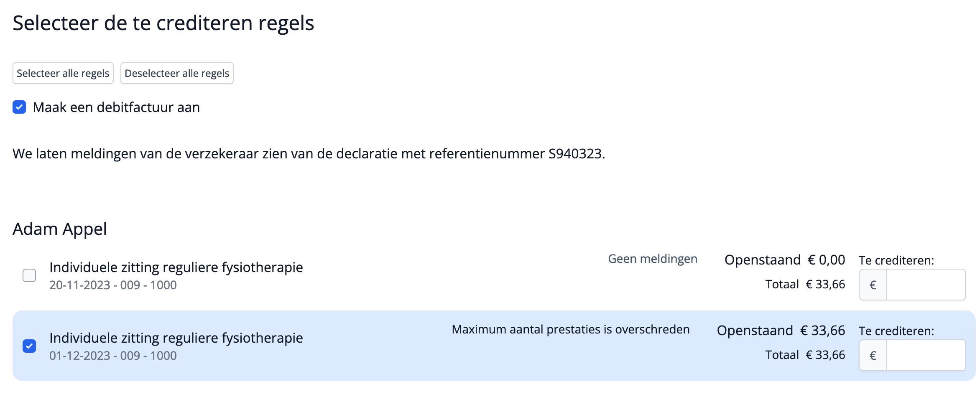Click the 'Te crediteren' input of the highlighted row
980x397 pixels.
[924, 355]
